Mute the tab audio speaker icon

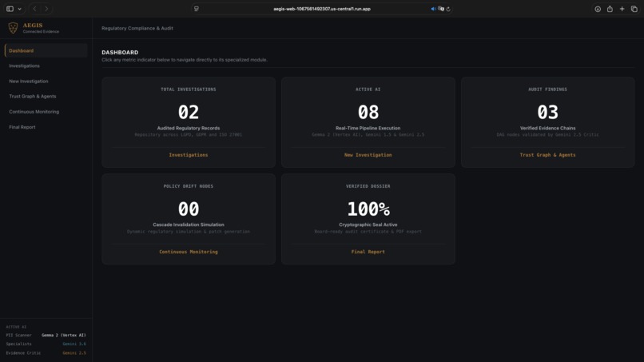[x=433, y=9]
